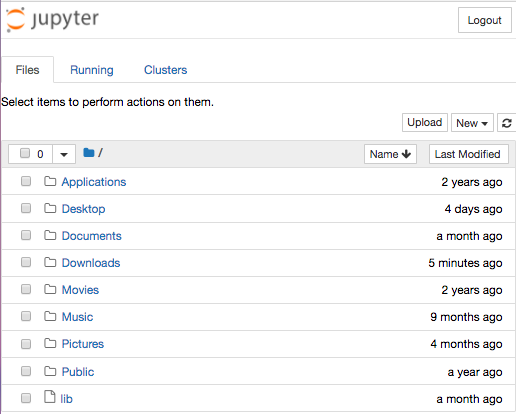Click the Movies folder icon

pos(50,289)
